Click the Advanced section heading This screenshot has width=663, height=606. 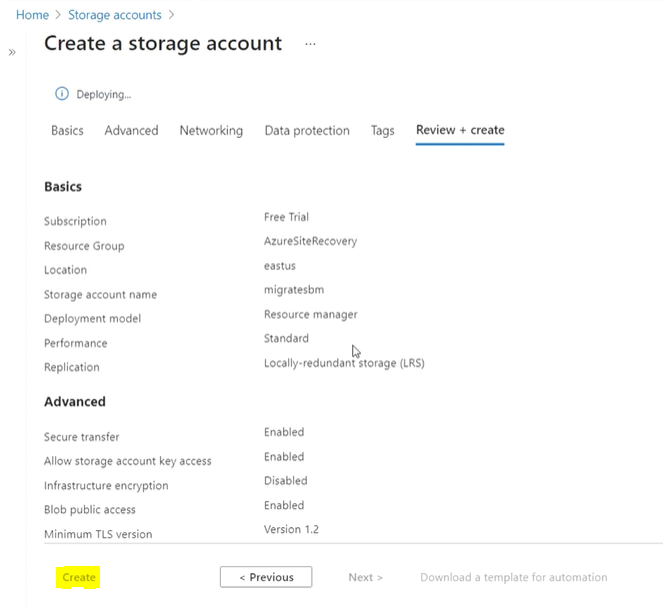[75, 401]
